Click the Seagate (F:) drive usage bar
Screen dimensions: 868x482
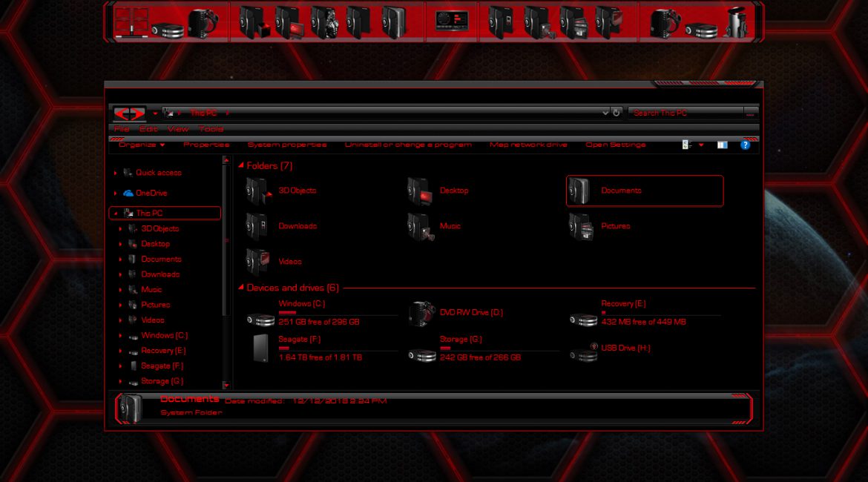(x=338, y=349)
